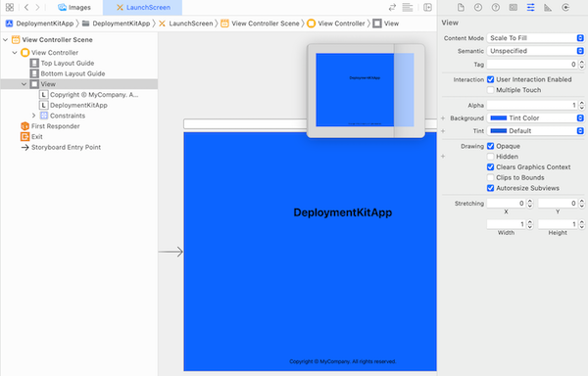Viewport: 588px width, 376px height.
Task: Open the Connections inspector arrow icon
Action: click(565, 7)
